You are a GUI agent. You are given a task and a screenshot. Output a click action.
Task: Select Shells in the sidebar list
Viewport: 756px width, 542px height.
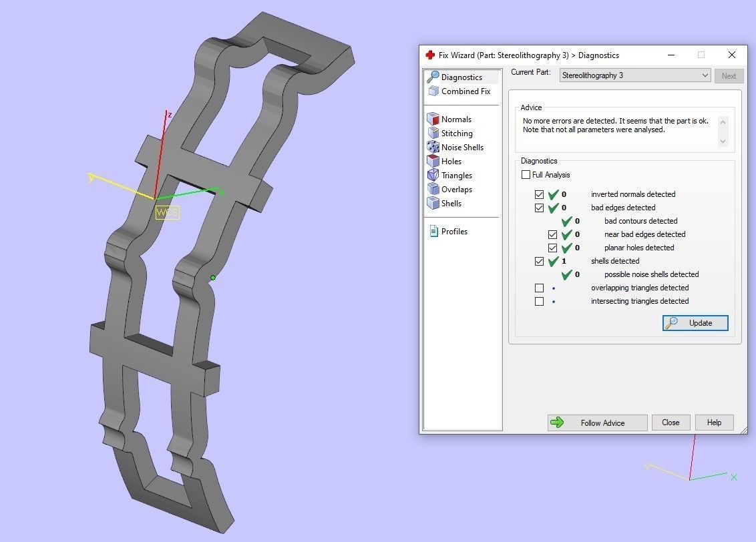[x=445, y=203]
